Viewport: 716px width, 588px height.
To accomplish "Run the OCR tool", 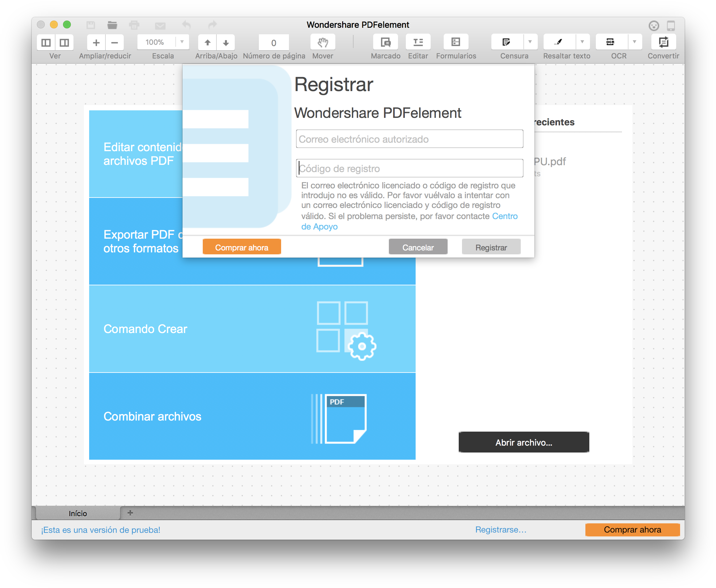I will [611, 42].
